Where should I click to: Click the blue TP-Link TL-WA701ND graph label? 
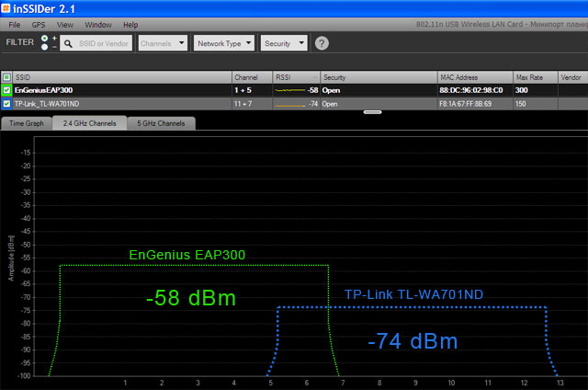click(x=413, y=294)
